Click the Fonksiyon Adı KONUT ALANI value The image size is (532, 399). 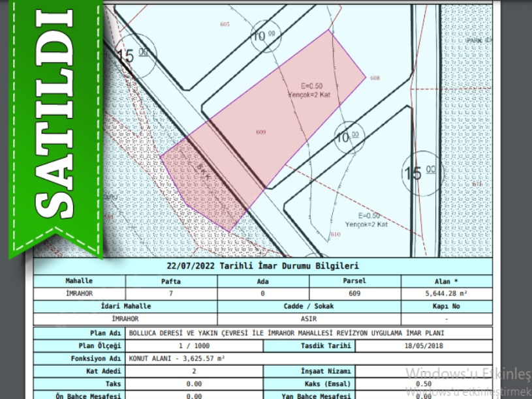click(x=178, y=359)
